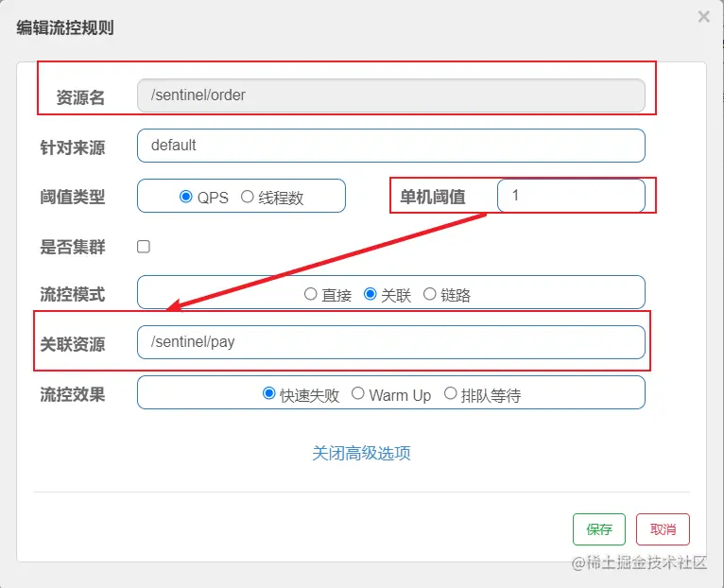Viewport: 724px width, 588px height.
Task: Click the 针对来源 label
Action: (73, 147)
